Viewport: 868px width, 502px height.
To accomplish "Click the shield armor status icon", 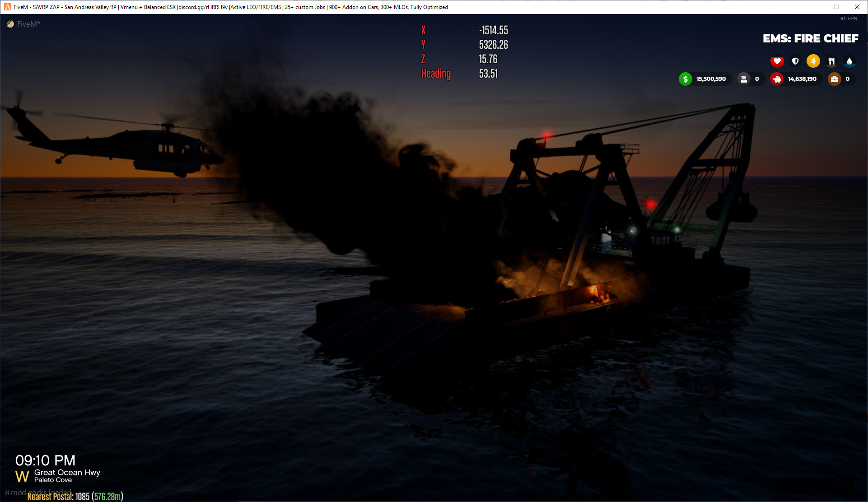I will (x=795, y=61).
